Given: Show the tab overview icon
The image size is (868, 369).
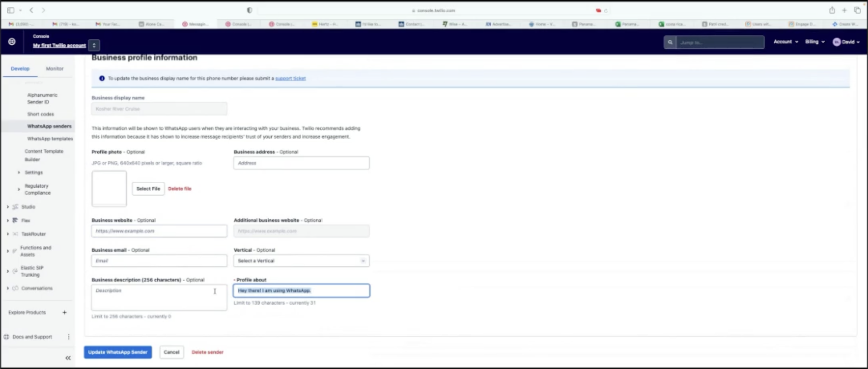Looking at the screenshot, I should 857,10.
